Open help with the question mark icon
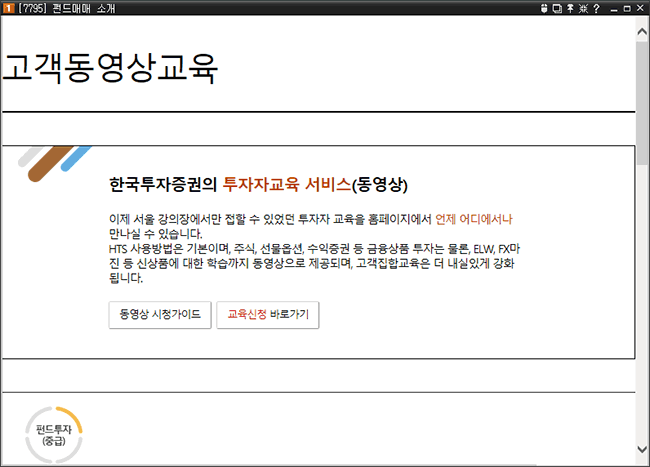Image resolution: width=650 pixels, height=467 pixels. (597, 8)
